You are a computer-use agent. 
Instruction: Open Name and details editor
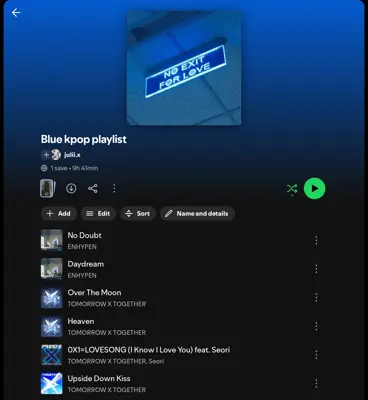click(x=197, y=214)
